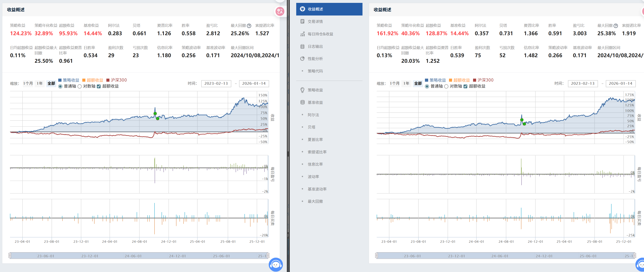Open the blue customer service chat icon in the left panel
The height and width of the screenshot is (272, 644).
click(x=276, y=265)
